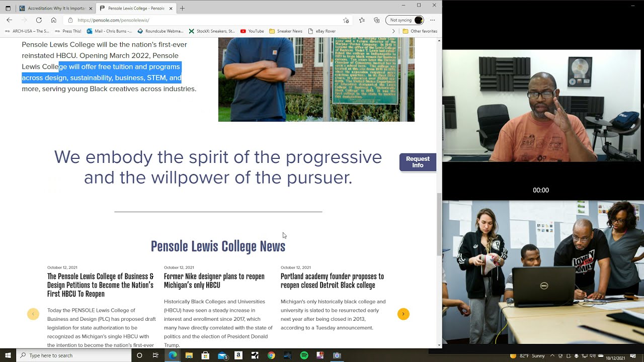Click the Not syncing profile button
This screenshot has width=644, height=362.
tap(405, 20)
